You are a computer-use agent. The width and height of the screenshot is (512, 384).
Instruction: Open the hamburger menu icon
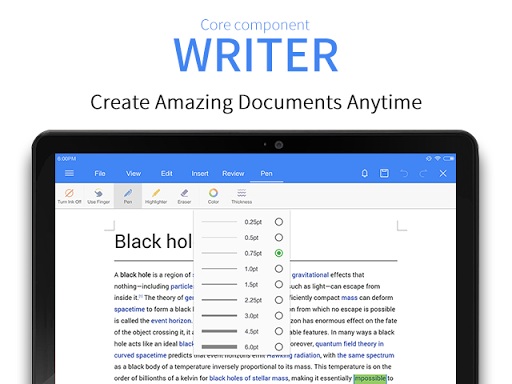(69, 173)
